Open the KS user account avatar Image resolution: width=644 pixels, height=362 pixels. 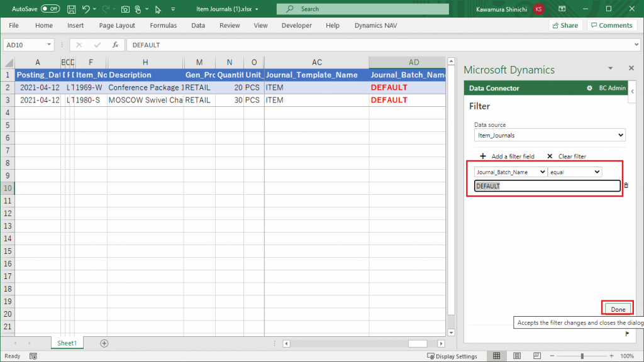coord(538,9)
